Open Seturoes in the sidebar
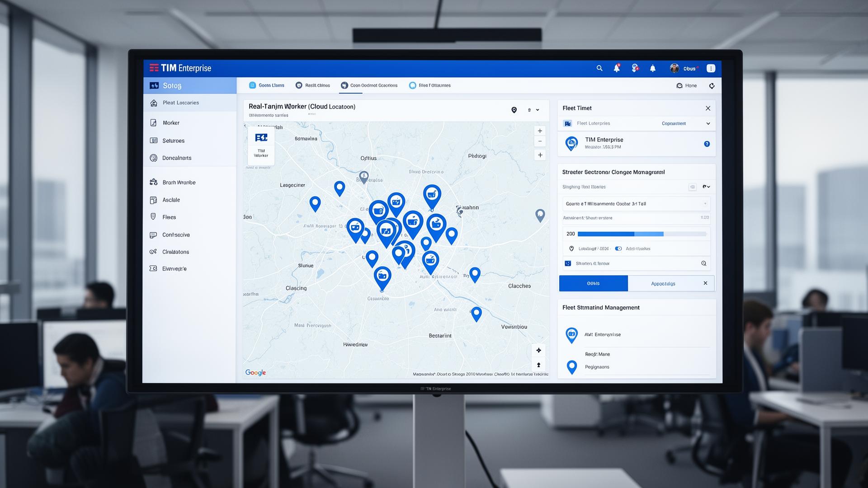 [x=190, y=141]
